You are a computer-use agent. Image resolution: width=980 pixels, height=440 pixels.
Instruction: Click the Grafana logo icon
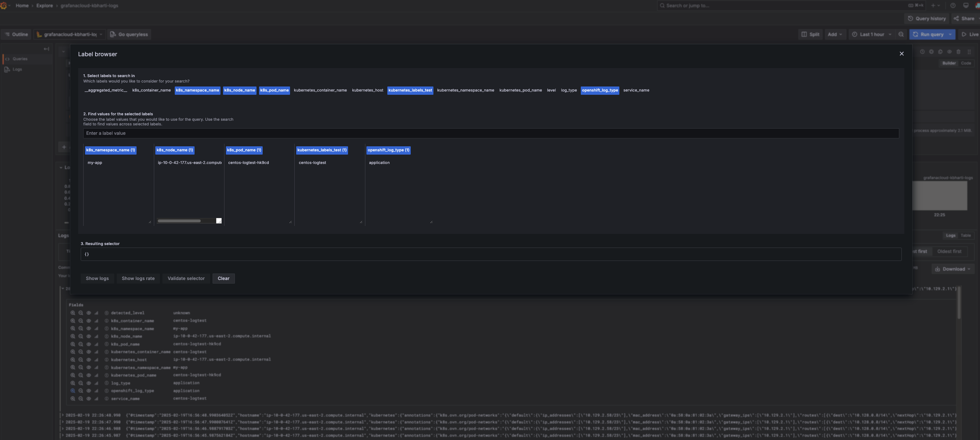4,5
